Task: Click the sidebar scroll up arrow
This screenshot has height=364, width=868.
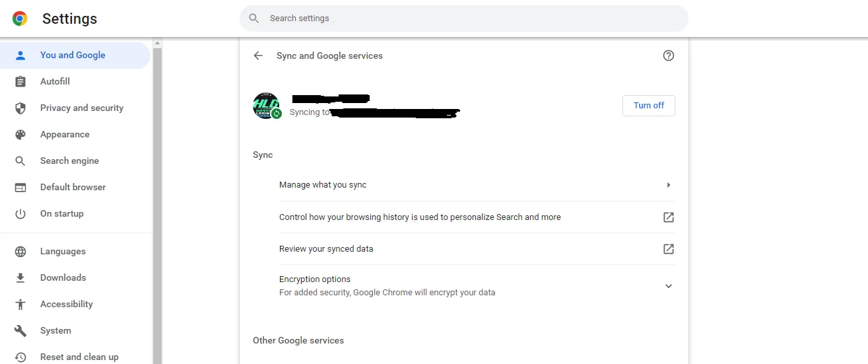Action: 157,44
